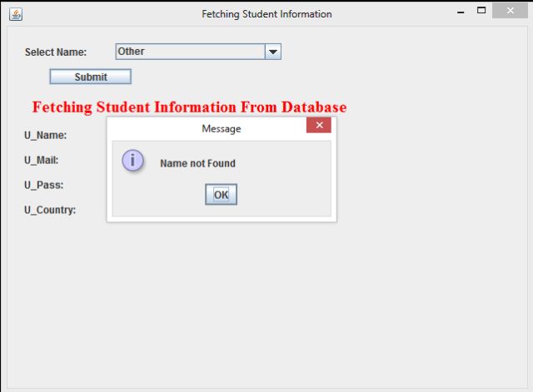533x392 pixels.
Task: Click the Java icon in the title bar
Action: tap(16, 14)
